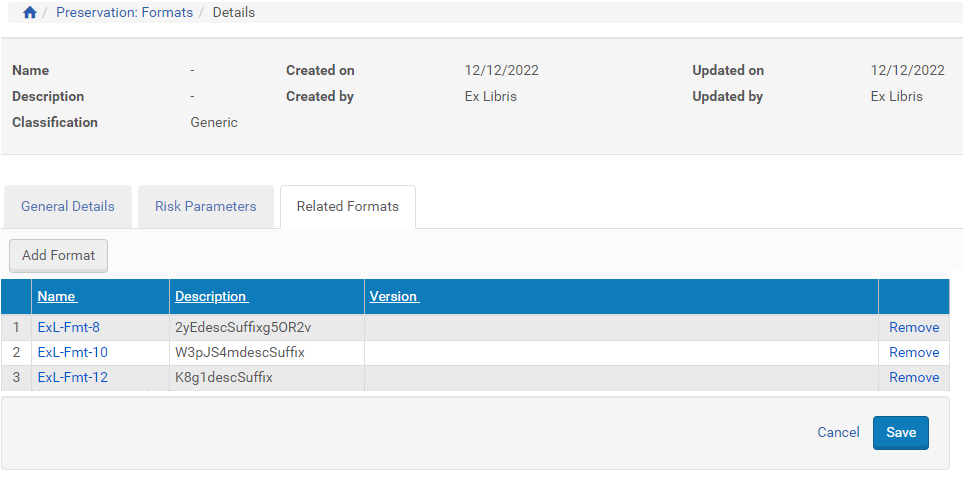The width and height of the screenshot is (963, 477).
Task: Open the ExL-Fmt-8 format link
Action: click(x=68, y=327)
